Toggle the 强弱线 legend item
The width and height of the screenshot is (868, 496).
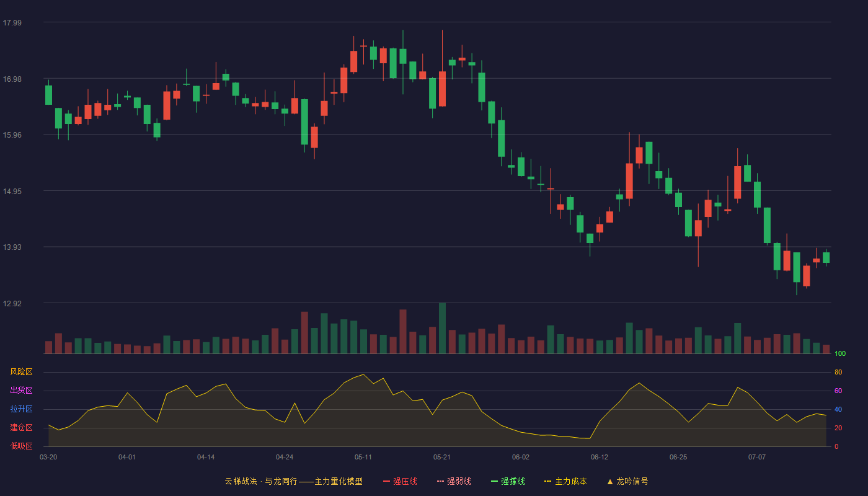(x=454, y=481)
